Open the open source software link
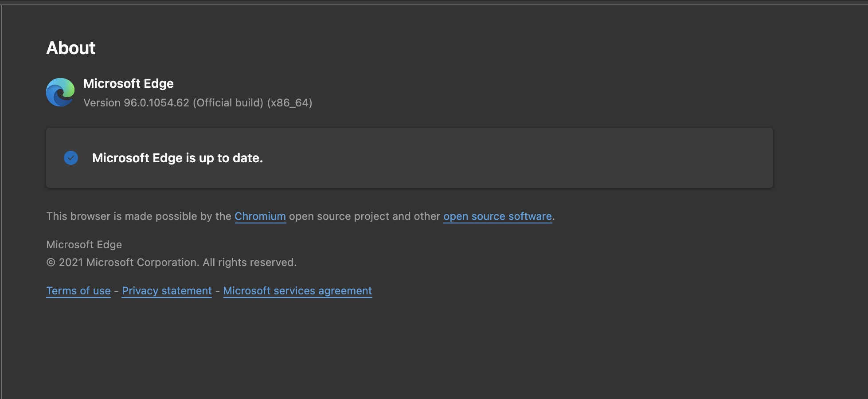 [x=497, y=216]
